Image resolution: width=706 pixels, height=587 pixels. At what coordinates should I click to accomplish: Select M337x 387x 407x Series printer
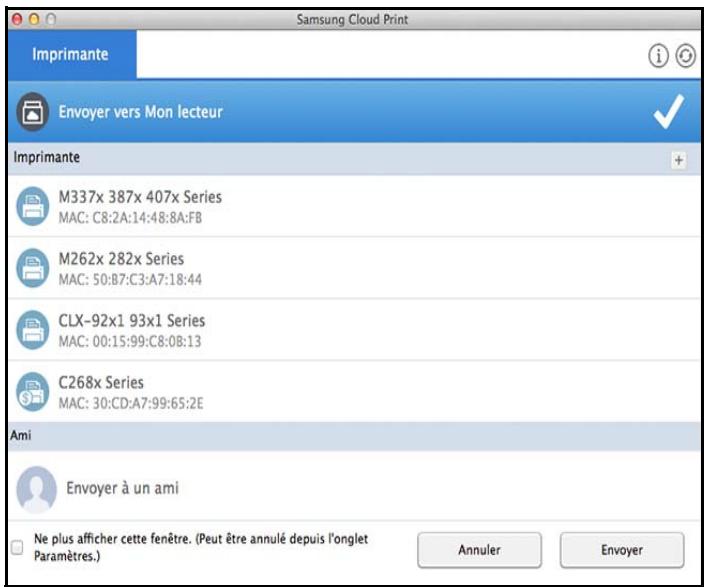point(354,206)
